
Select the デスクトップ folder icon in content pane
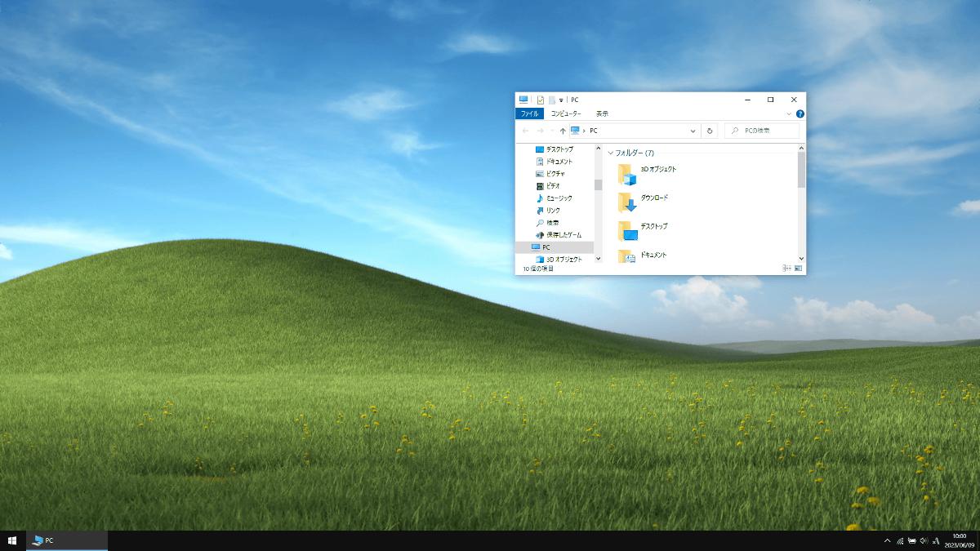[x=626, y=231]
